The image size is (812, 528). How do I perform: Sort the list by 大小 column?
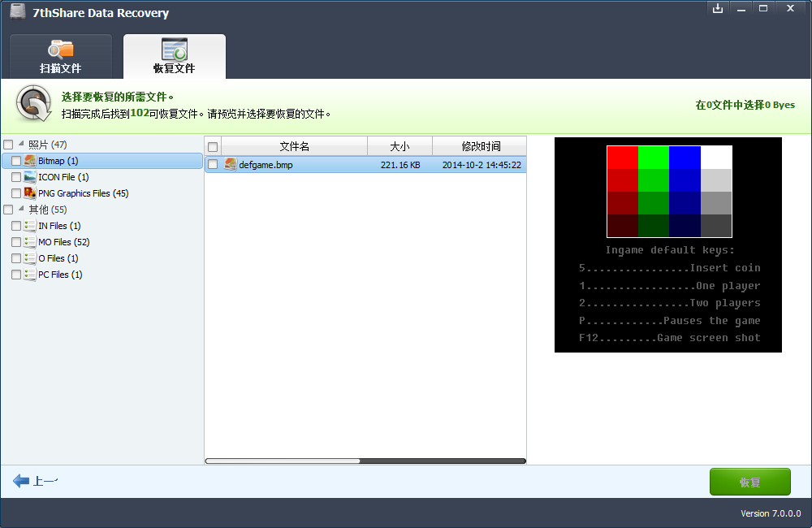400,146
